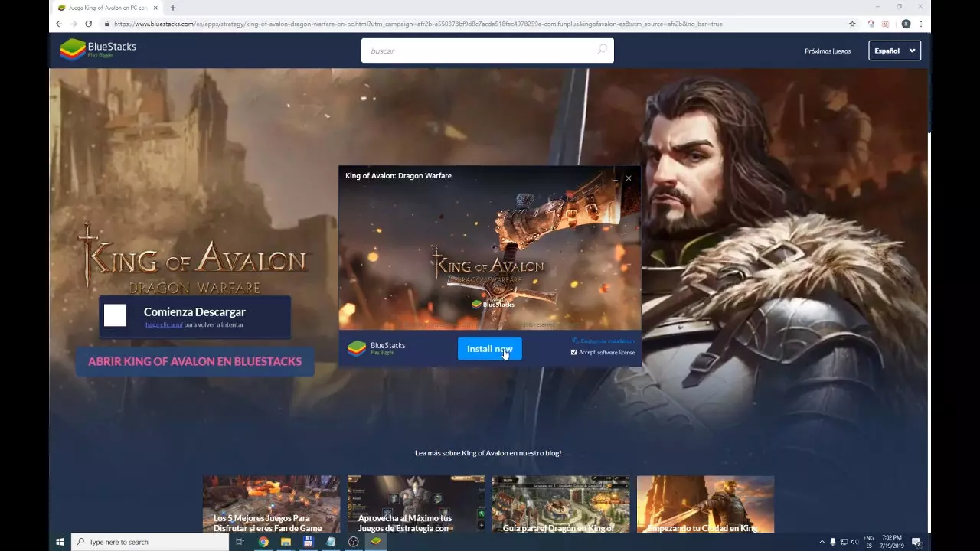
Task: Expand the Español language dropdown
Action: [894, 51]
